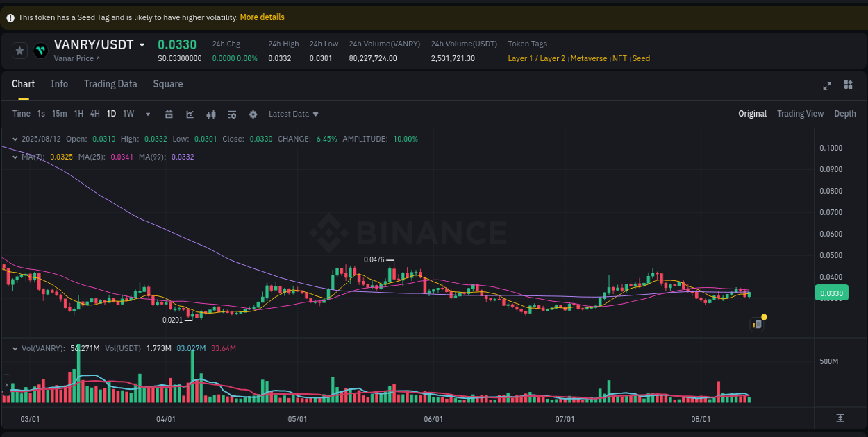Open the date range calendar picker
This screenshot has width=868, height=437.
[169, 114]
